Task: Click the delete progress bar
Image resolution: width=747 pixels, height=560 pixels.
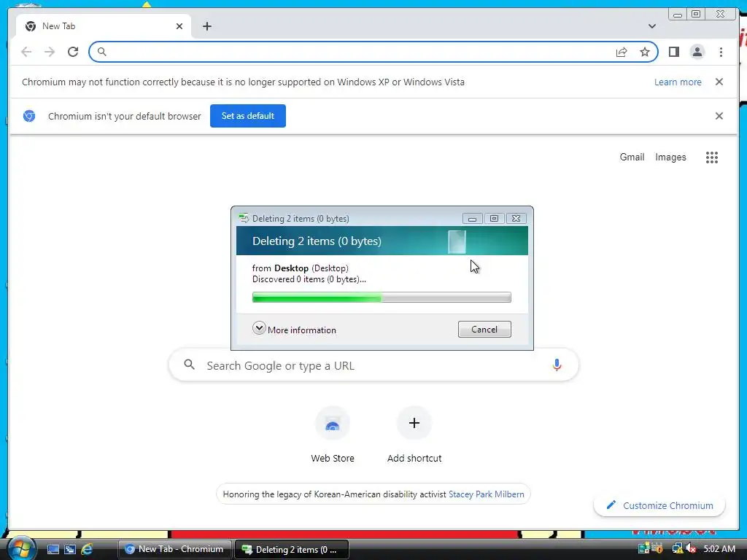Action: point(382,297)
